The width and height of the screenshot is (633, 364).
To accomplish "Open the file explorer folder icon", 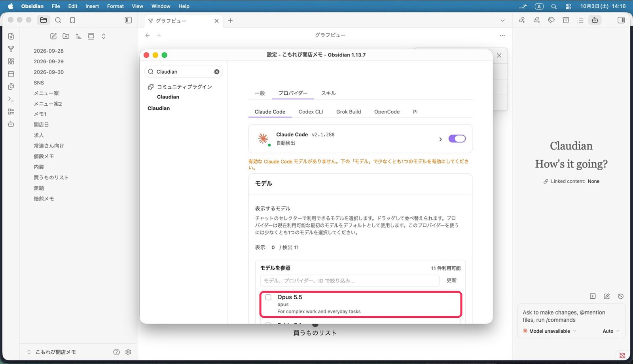I will pos(44,20).
